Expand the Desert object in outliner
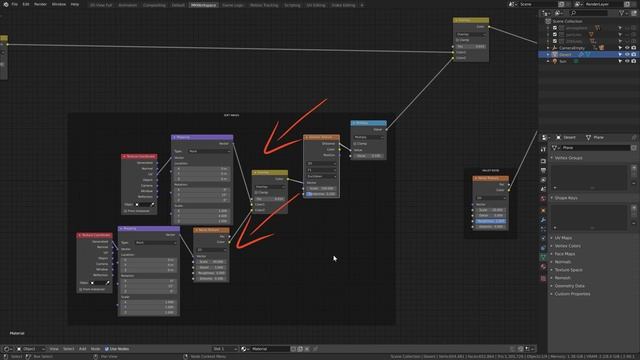 pos(548,54)
